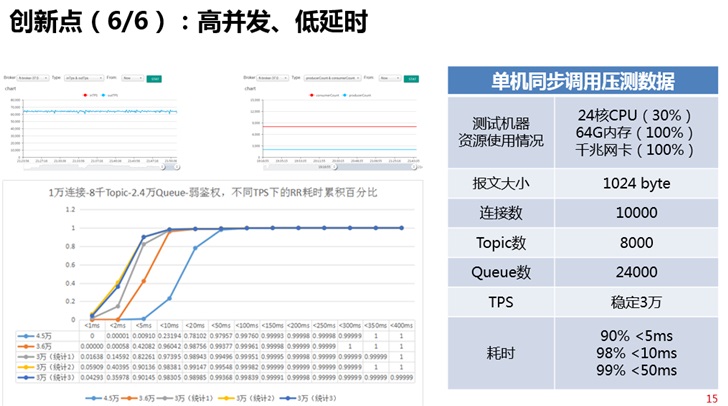Toggle the red consumerCount legend dot

tap(312, 95)
